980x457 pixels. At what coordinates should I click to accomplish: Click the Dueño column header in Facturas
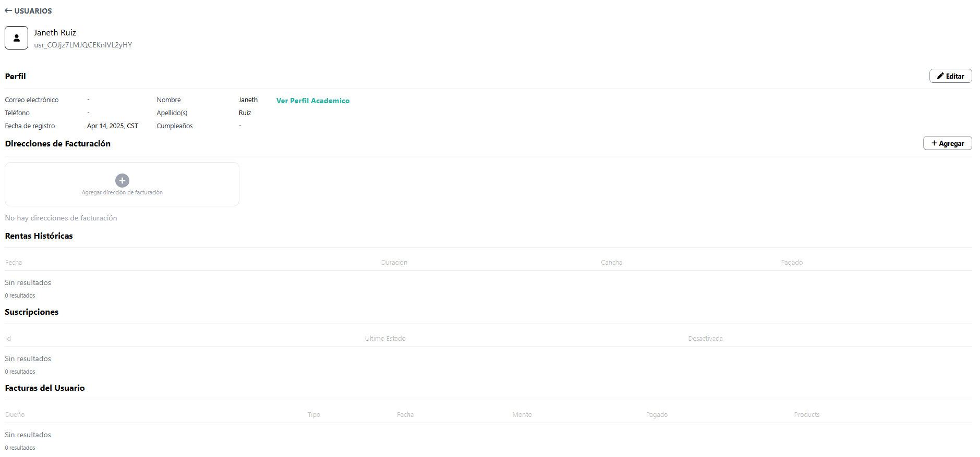click(x=15, y=415)
